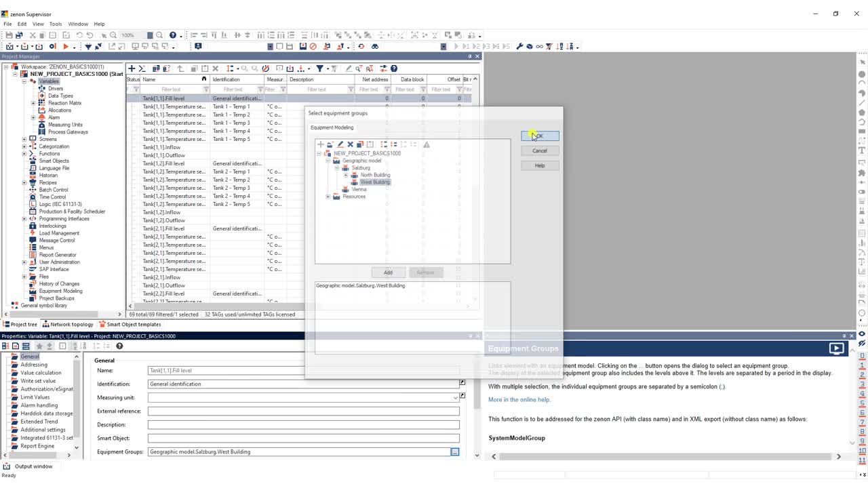Expand Reaction Matrix in project tree
The image size is (868, 488).
click(x=33, y=103)
